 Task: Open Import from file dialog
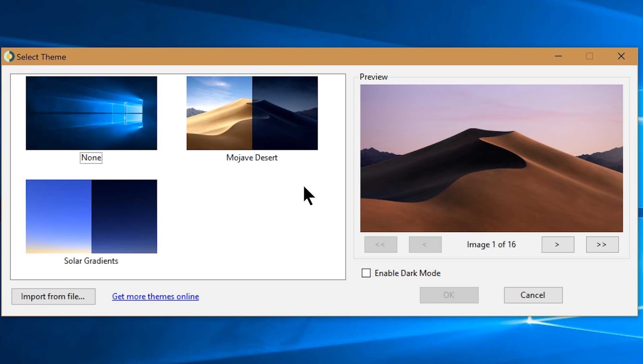(x=53, y=297)
